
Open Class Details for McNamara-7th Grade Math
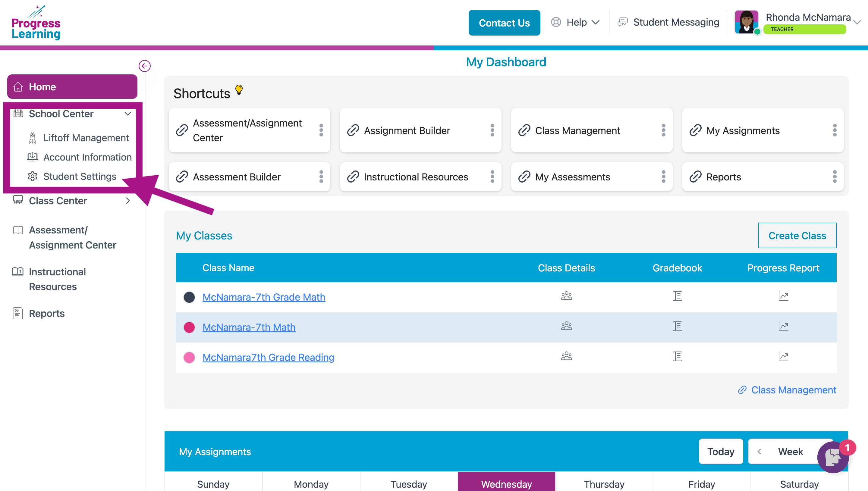click(566, 296)
